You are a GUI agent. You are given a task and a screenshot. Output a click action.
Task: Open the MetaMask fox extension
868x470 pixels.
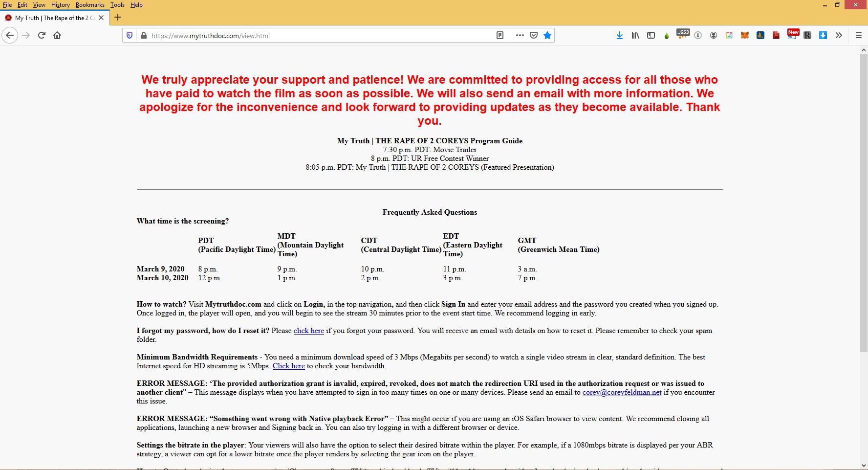(x=745, y=35)
